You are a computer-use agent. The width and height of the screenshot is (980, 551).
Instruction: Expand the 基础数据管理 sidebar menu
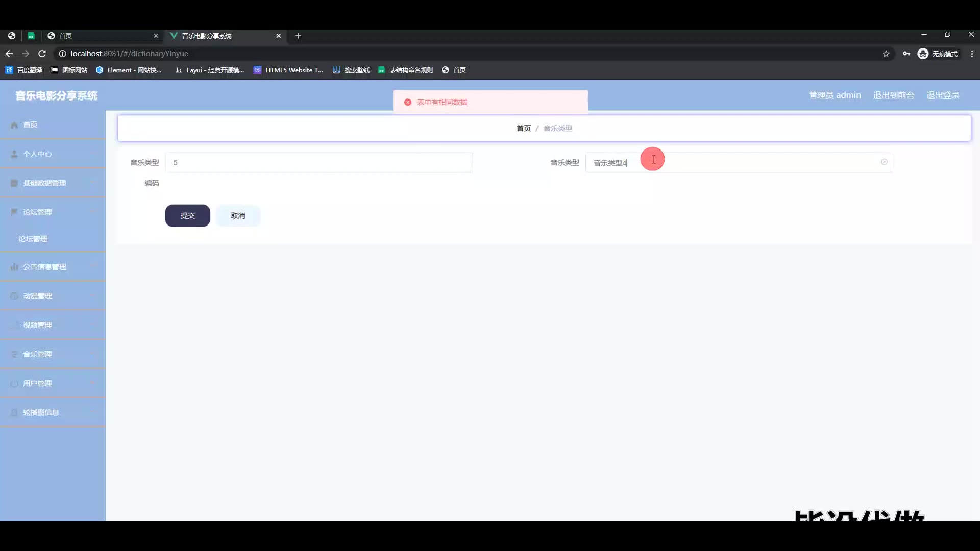click(45, 183)
